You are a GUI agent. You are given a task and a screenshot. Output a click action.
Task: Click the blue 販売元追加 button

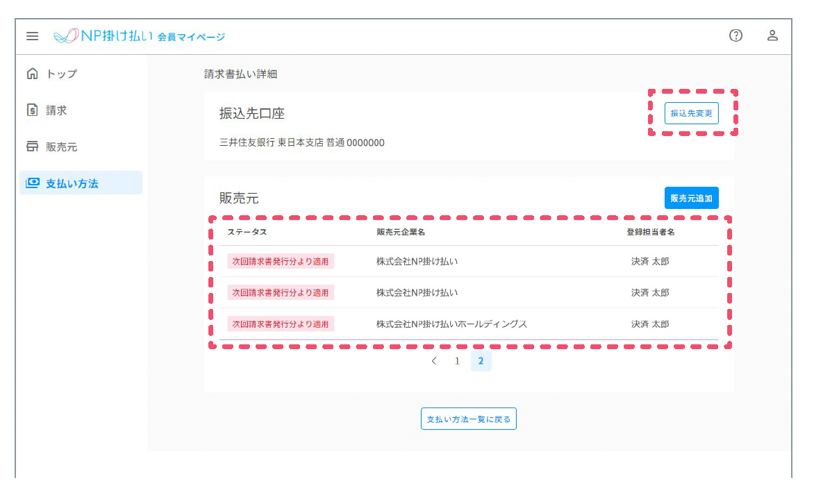[691, 198]
